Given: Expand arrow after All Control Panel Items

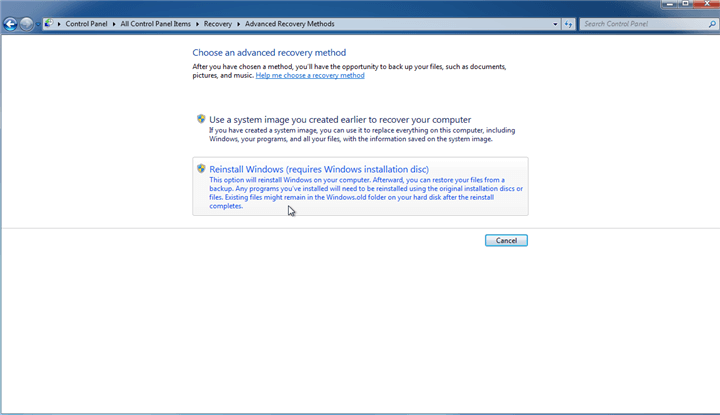Looking at the screenshot, I should (x=198, y=23).
